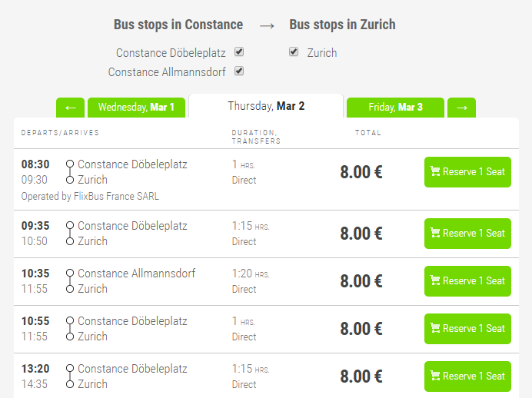Click the 8.00 € price of 08:30 trip

pyautogui.click(x=361, y=172)
